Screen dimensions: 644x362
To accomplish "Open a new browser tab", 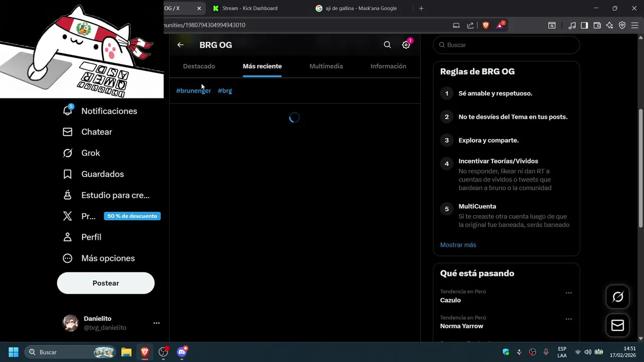I will (421, 8).
